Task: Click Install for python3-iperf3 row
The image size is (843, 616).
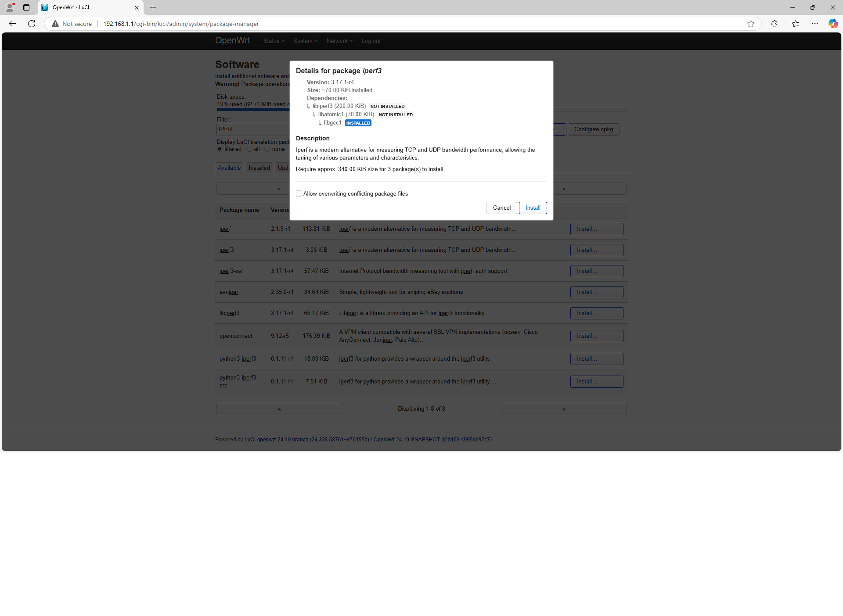Action: [597, 359]
